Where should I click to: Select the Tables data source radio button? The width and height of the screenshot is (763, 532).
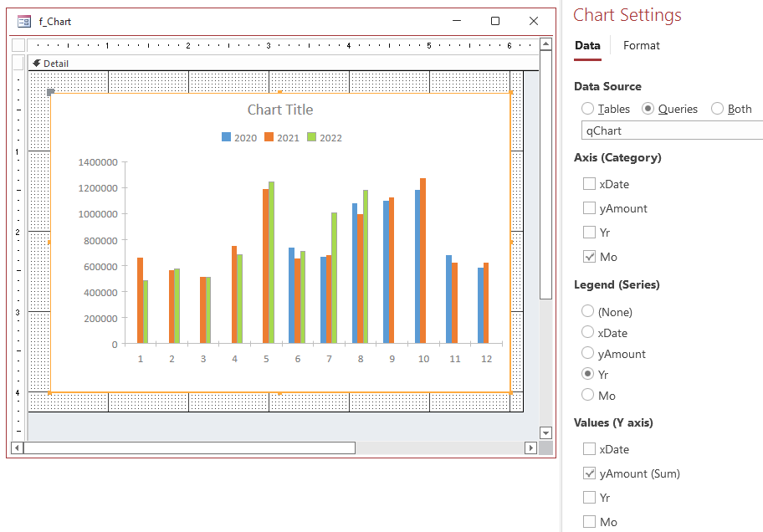pos(588,109)
